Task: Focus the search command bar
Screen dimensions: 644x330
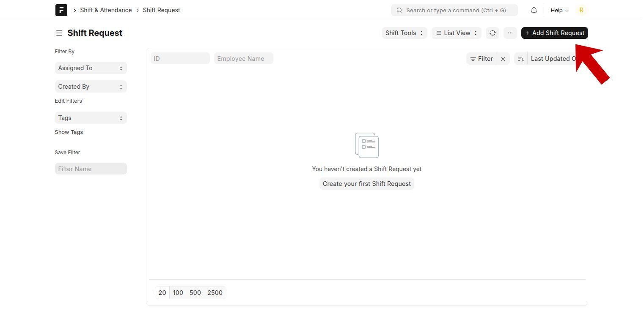Action: (x=454, y=10)
